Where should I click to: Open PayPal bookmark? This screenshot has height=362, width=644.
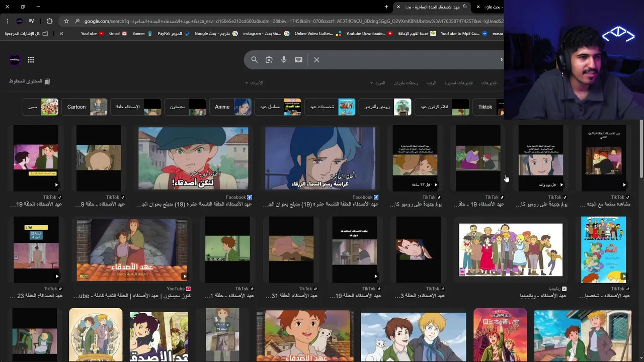tap(174, 34)
